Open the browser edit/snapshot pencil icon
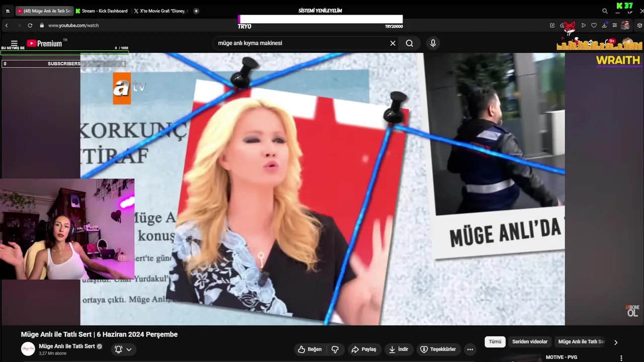This screenshot has height=362, width=644. 552,25
